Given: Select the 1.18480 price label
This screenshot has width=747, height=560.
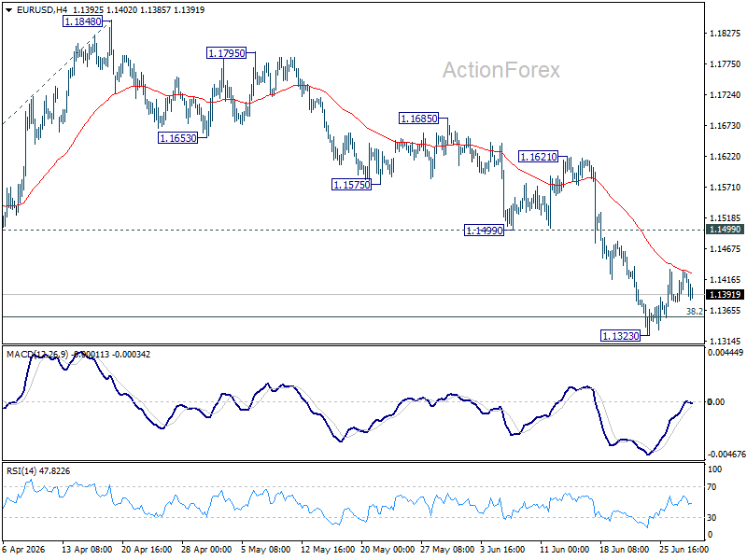Looking at the screenshot, I should 83,21.
